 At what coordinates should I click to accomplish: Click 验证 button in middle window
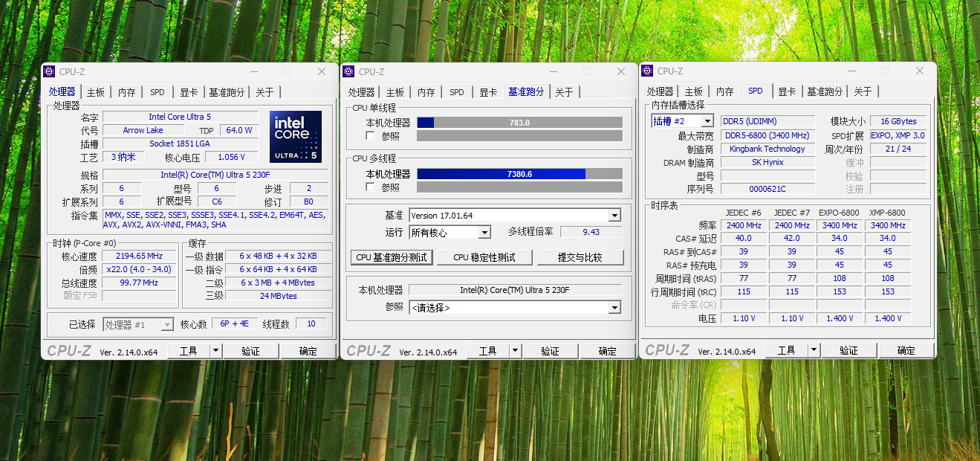pyautogui.click(x=550, y=351)
